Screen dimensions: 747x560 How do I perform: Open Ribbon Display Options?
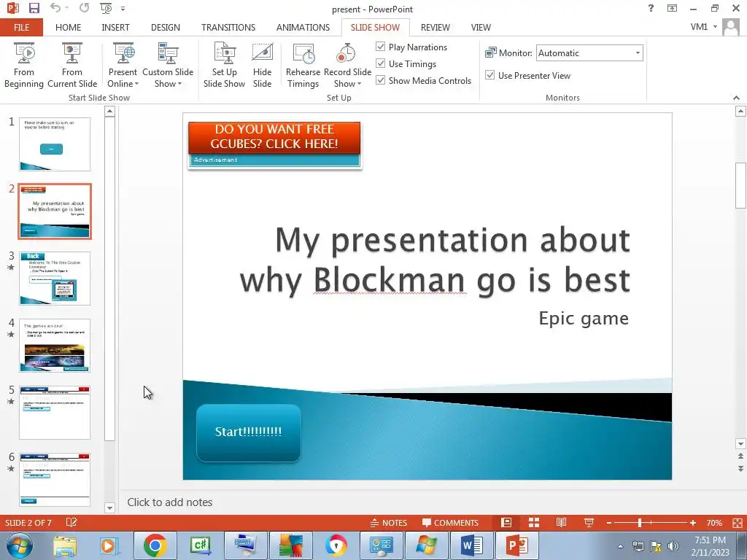click(672, 8)
